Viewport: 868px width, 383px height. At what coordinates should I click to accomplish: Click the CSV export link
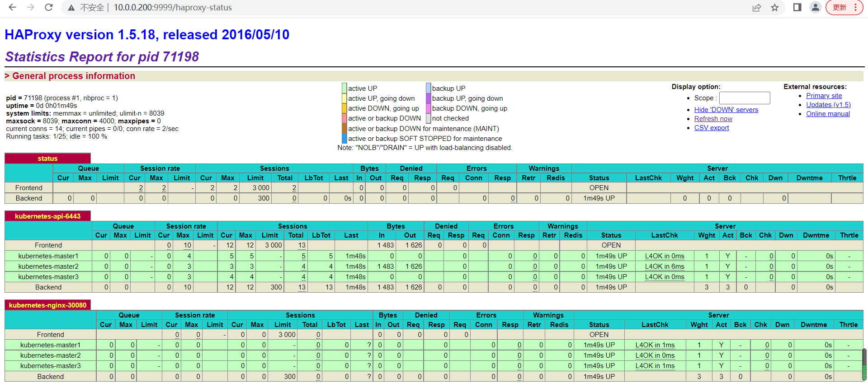point(712,128)
